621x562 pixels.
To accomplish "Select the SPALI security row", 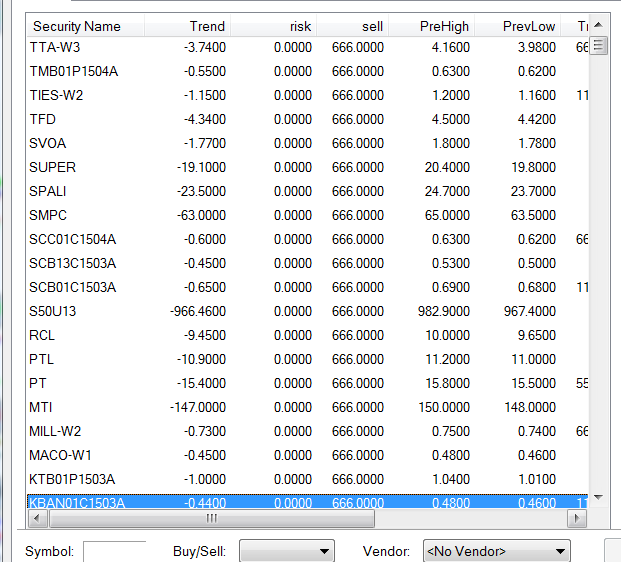I will coord(307,191).
